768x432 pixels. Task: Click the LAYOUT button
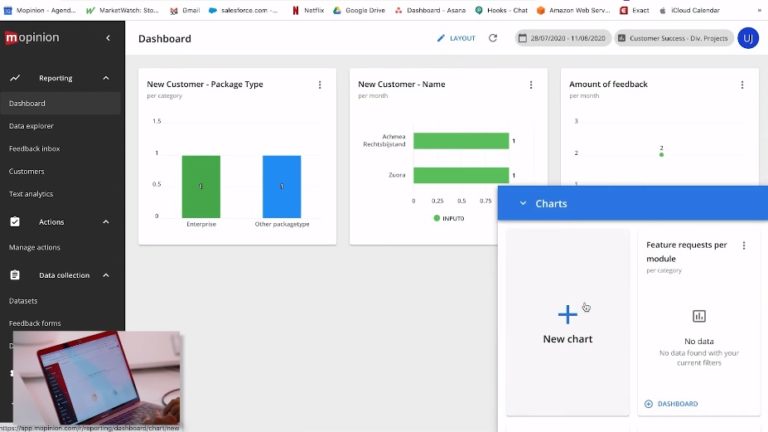pos(456,38)
